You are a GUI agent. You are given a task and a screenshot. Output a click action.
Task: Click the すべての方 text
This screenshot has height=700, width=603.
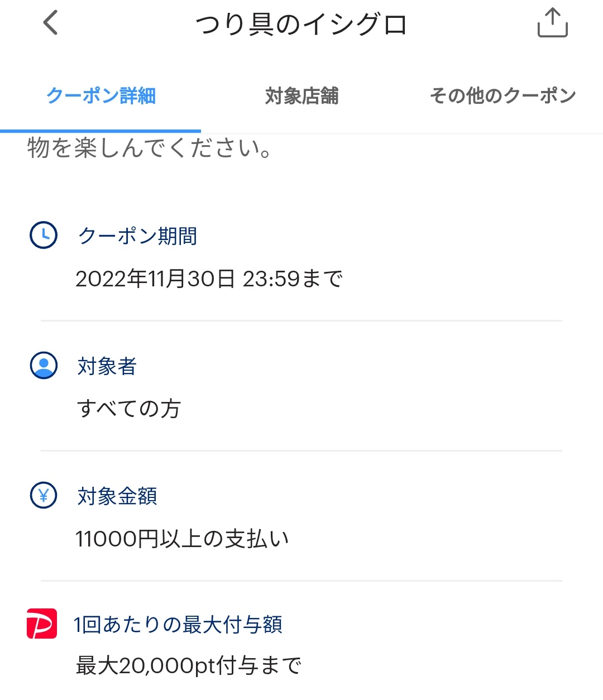(x=128, y=409)
